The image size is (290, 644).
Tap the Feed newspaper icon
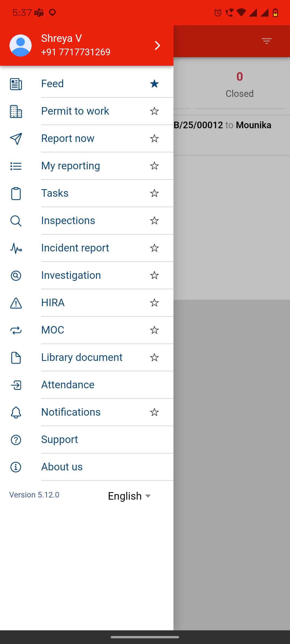16,84
